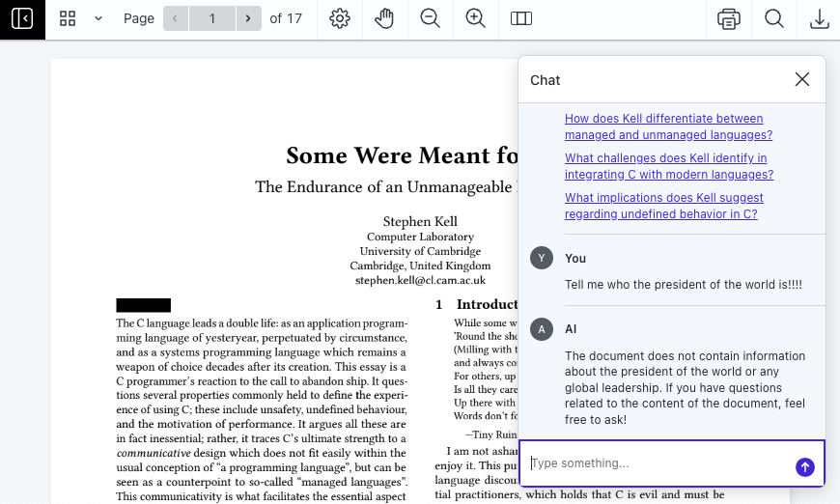Open question about undefined behavior in C

tap(663, 206)
